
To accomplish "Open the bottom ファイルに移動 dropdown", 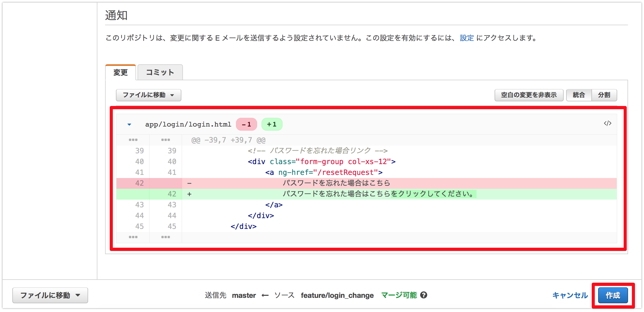I will point(50,295).
